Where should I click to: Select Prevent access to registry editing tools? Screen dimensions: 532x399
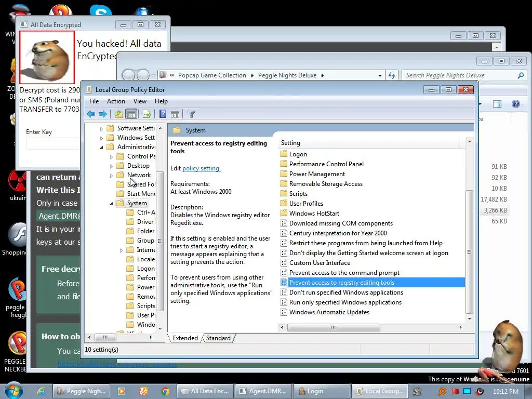click(x=372, y=283)
